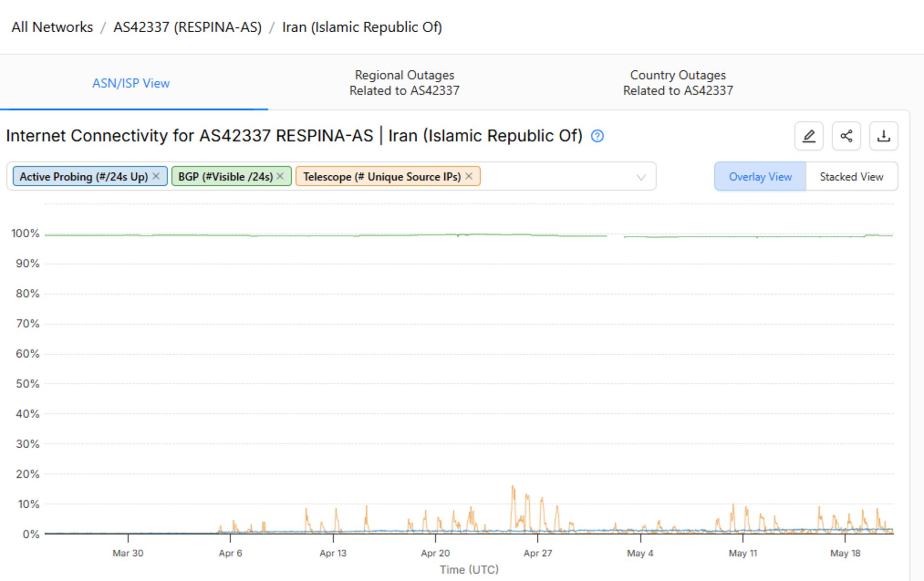Remove the BGP Visible /24s tag

[280, 176]
